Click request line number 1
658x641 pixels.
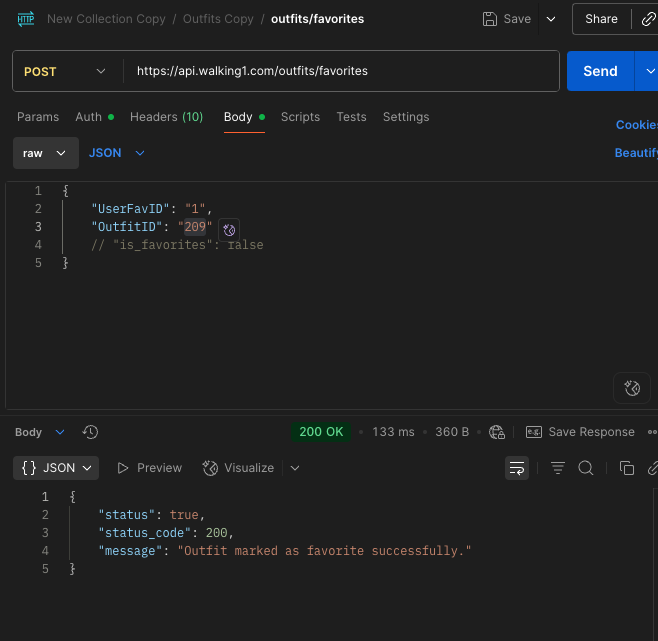click(x=38, y=191)
